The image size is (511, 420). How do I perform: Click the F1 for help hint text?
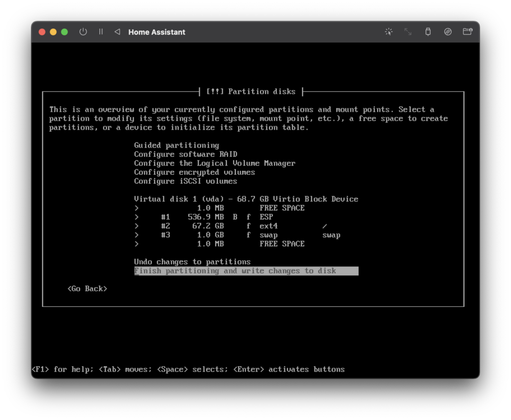click(62, 369)
